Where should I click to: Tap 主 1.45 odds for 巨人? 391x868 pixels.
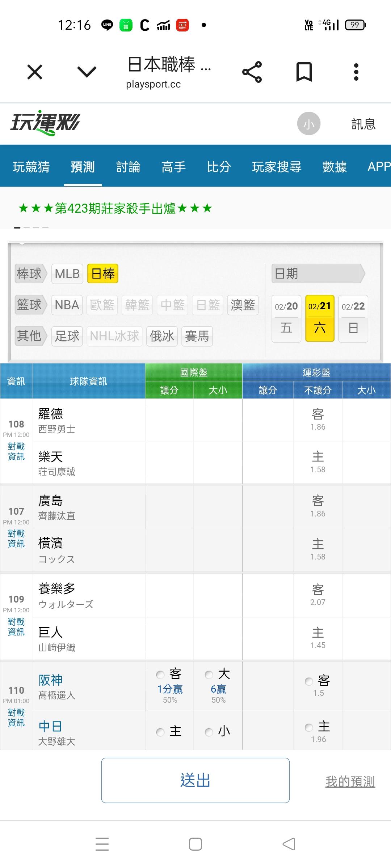click(318, 639)
